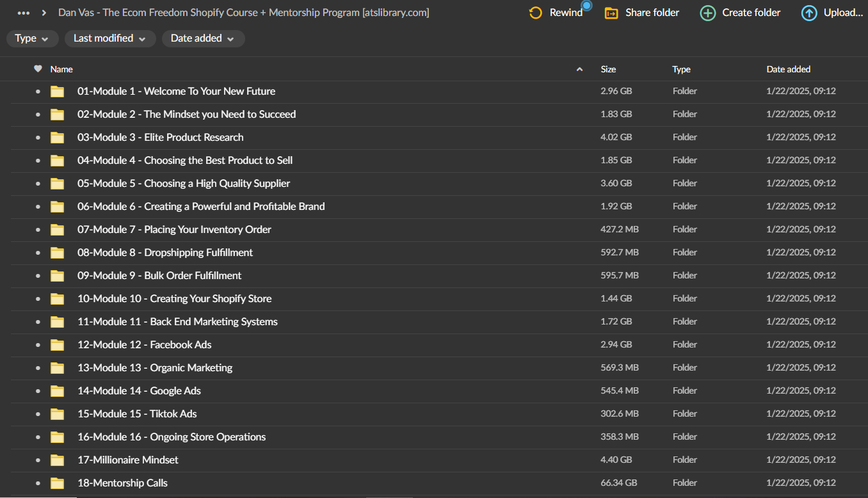This screenshot has height=498, width=868.
Task: Click the Name column sort arrow
Action: click(x=579, y=69)
